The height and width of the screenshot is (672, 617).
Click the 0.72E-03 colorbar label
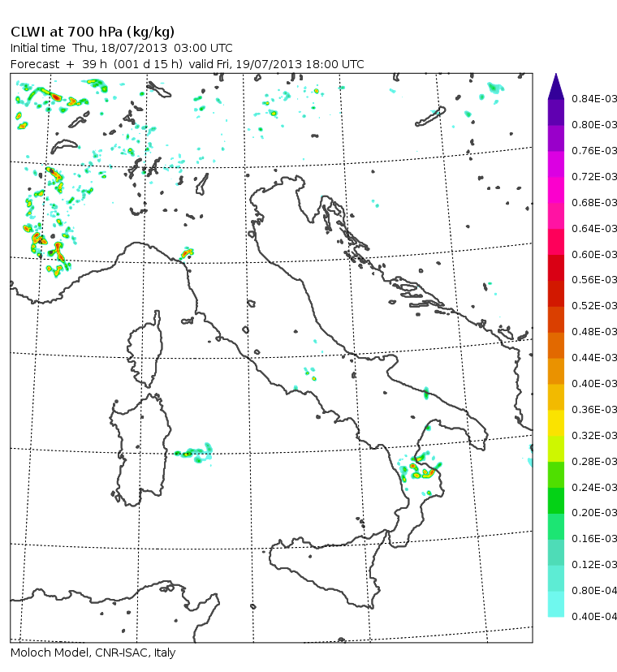pos(594,177)
